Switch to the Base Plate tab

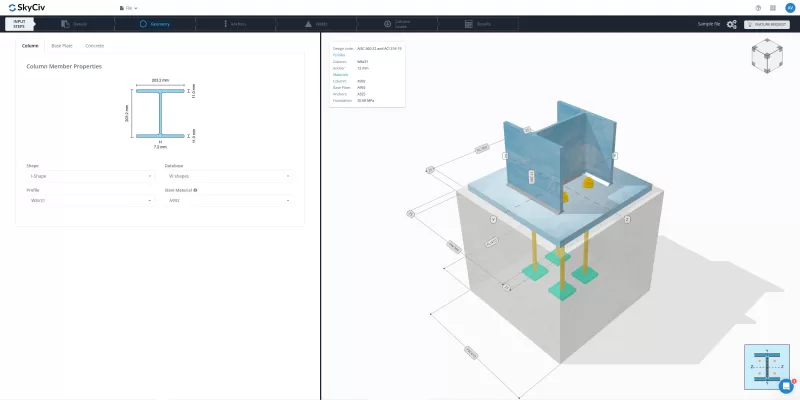(62, 46)
